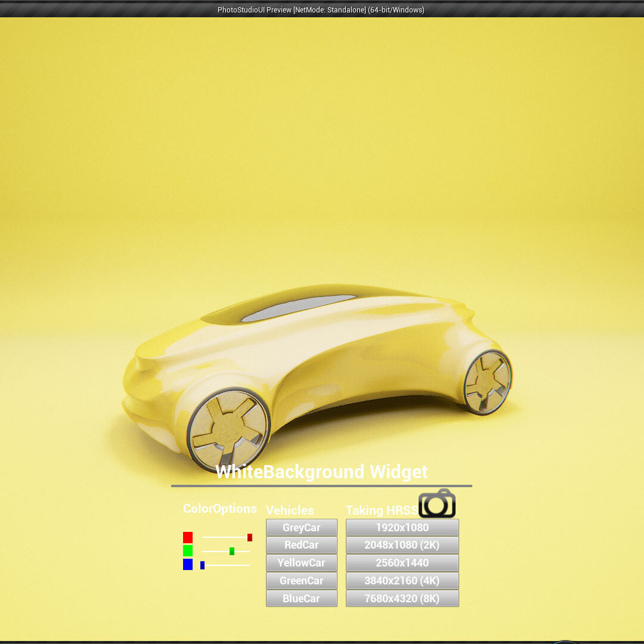This screenshot has width=644, height=644.
Task: Capture at 3840x2160 (4K) resolution
Action: [x=402, y=581]
